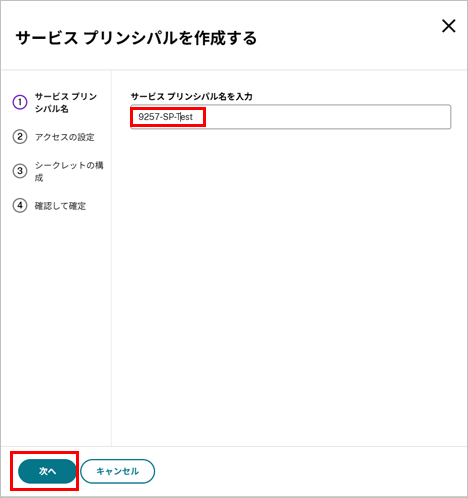Focus the service principal name input field
The width and height of the screenshot is (468, 498).
pyautogui.click(x=291, y=117)
